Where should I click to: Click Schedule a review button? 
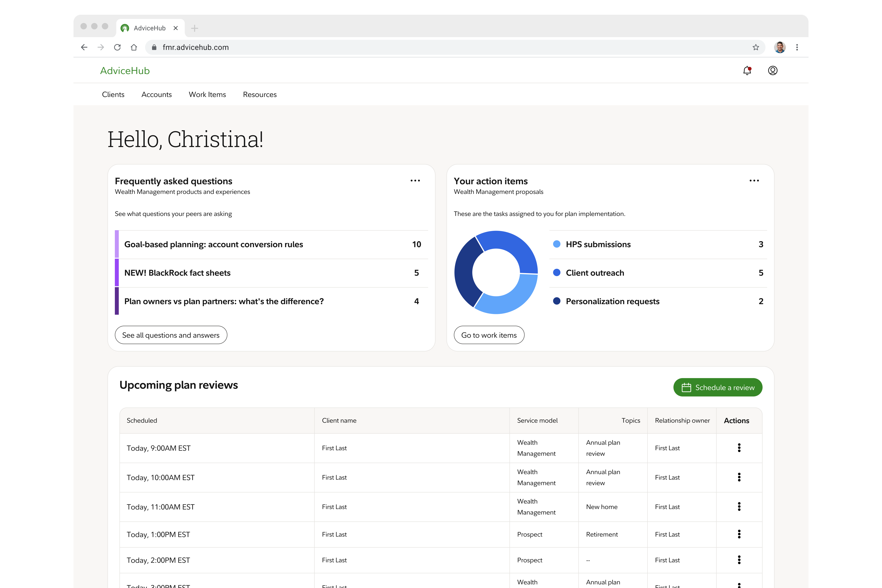pos(717,387)
